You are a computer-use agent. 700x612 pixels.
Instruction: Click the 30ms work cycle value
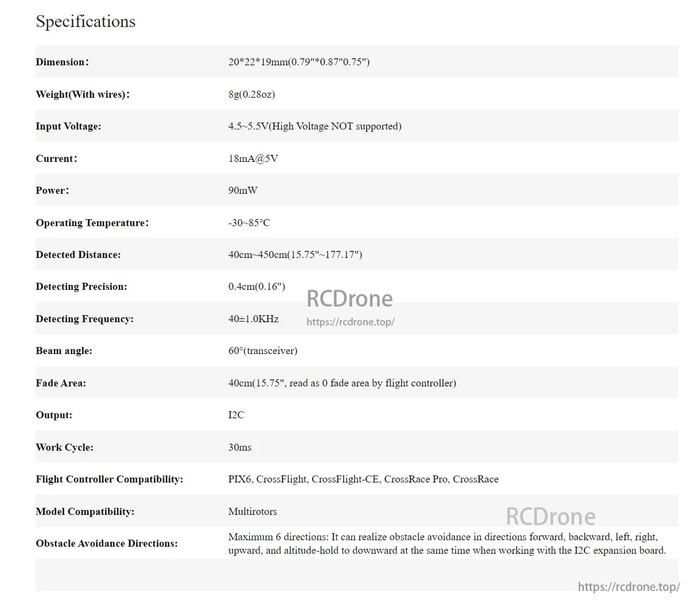240,447
